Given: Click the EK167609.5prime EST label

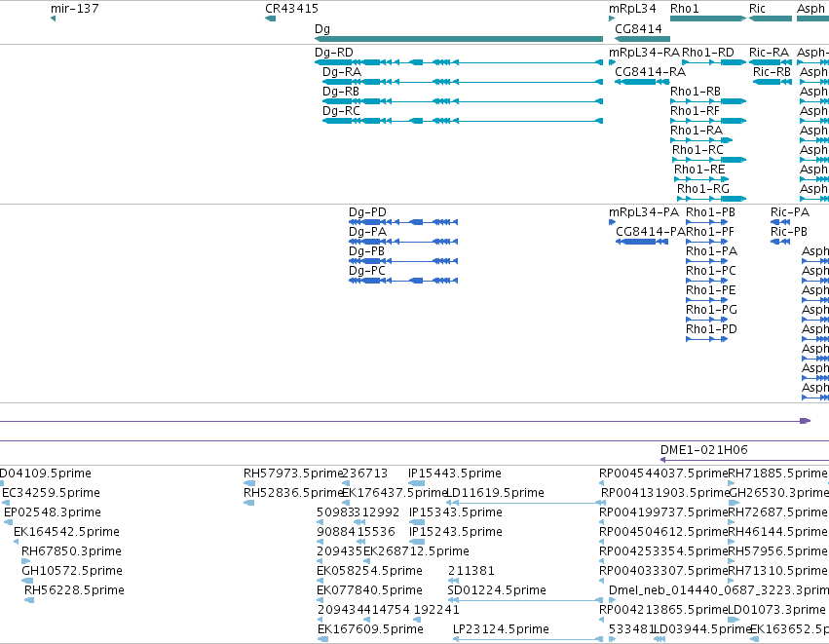Looking at the screenshot, I should coord(370,629).
